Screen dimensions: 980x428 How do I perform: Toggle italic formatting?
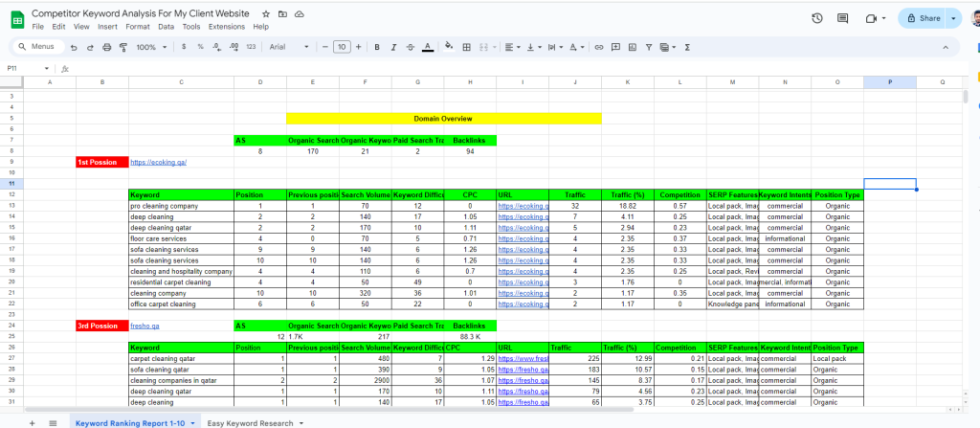click(392, 46)
